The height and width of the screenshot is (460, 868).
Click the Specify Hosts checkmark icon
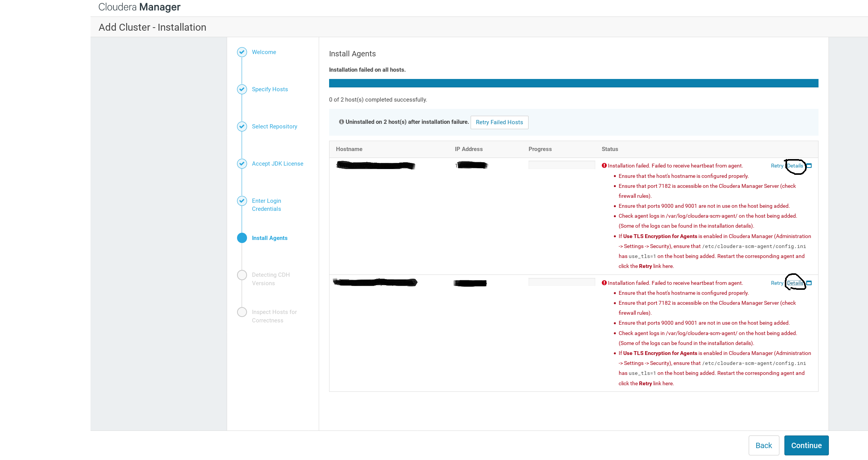pyautogui.click(x=242, y=89)
